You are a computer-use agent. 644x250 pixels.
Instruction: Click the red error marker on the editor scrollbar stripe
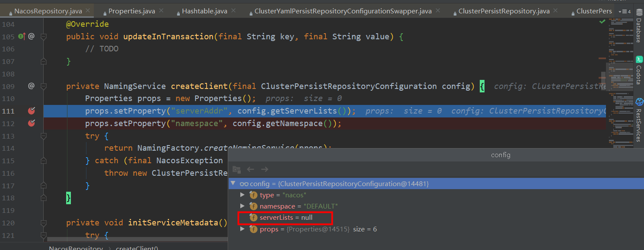pos(602,59)
